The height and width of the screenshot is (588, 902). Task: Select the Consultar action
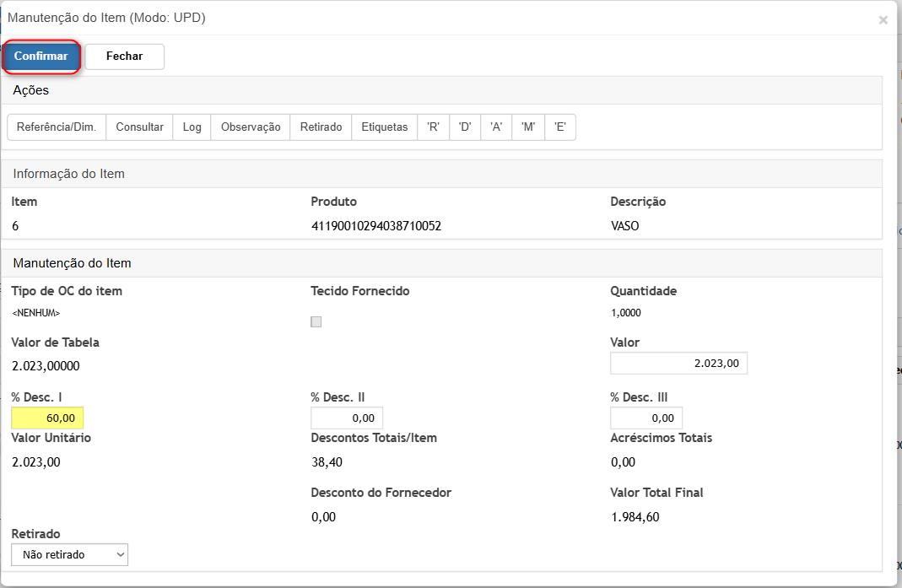tap(139, 127)
